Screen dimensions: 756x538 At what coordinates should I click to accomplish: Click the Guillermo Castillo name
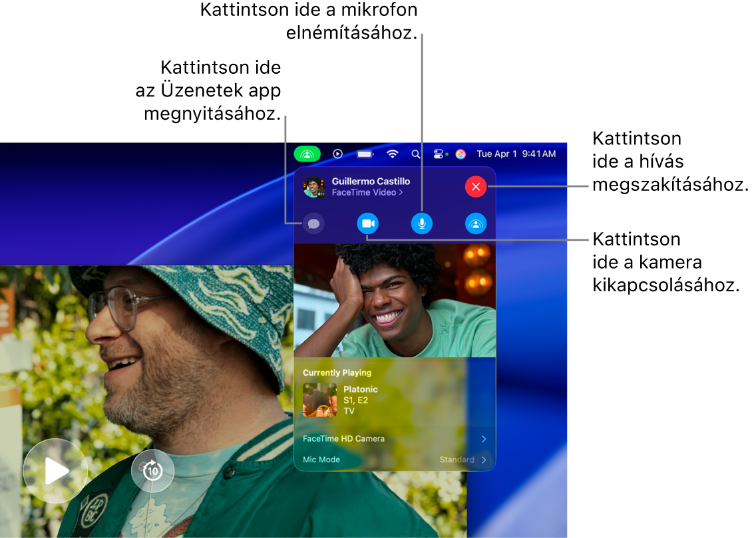[x=371, y=182]
